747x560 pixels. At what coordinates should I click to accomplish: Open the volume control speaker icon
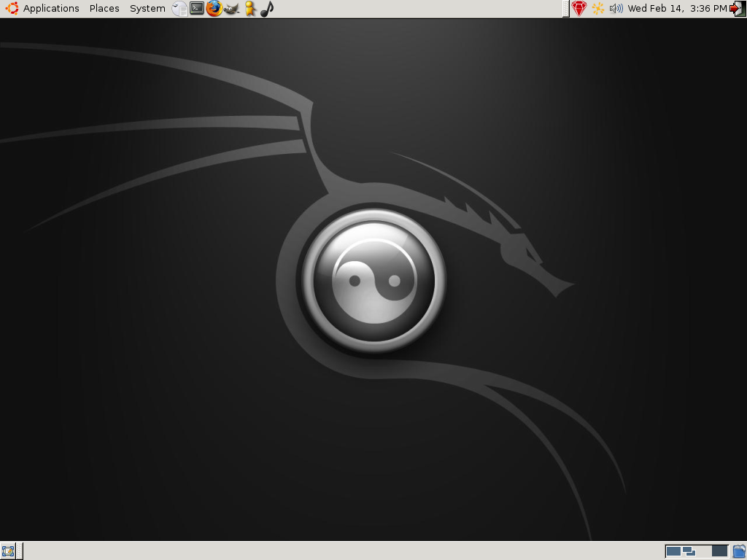(x=616, y=8)
